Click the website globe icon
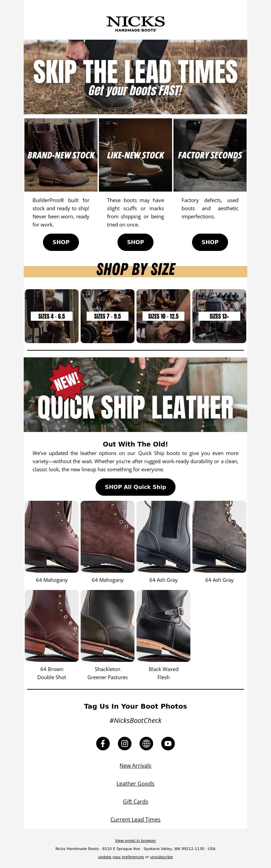 coord(146,744)
